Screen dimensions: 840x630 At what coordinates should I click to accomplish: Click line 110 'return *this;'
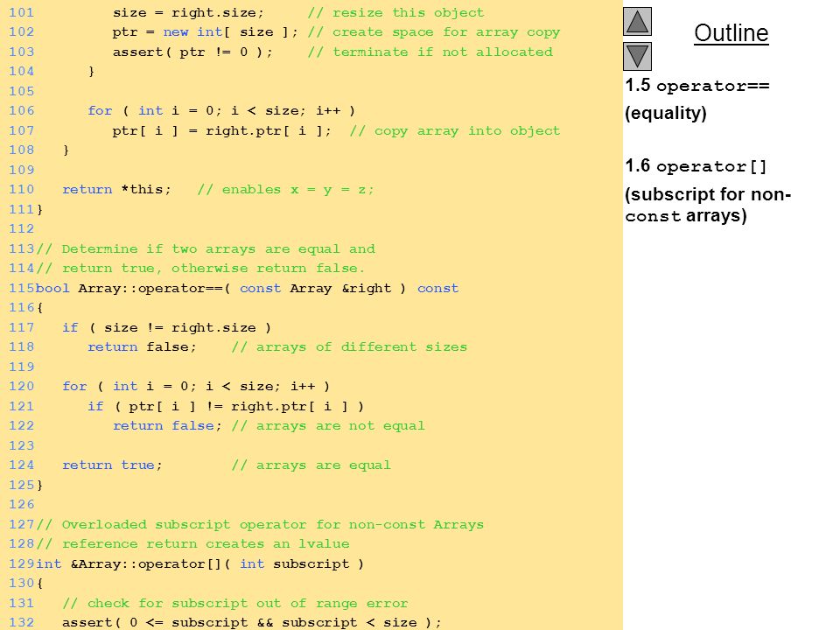click(116, 190)
